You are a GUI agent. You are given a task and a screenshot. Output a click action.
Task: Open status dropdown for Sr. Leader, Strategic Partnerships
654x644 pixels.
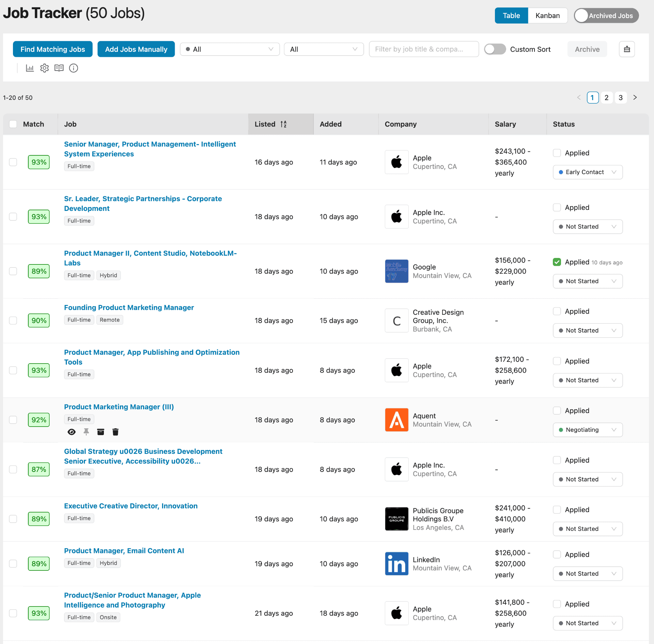588,227
